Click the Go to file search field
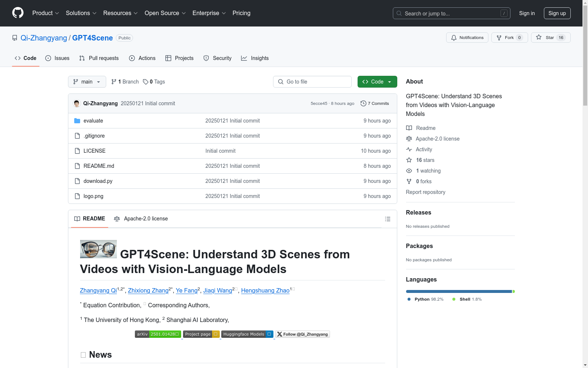The height and width of the screenshot is (368, 588). coord(312,82)
